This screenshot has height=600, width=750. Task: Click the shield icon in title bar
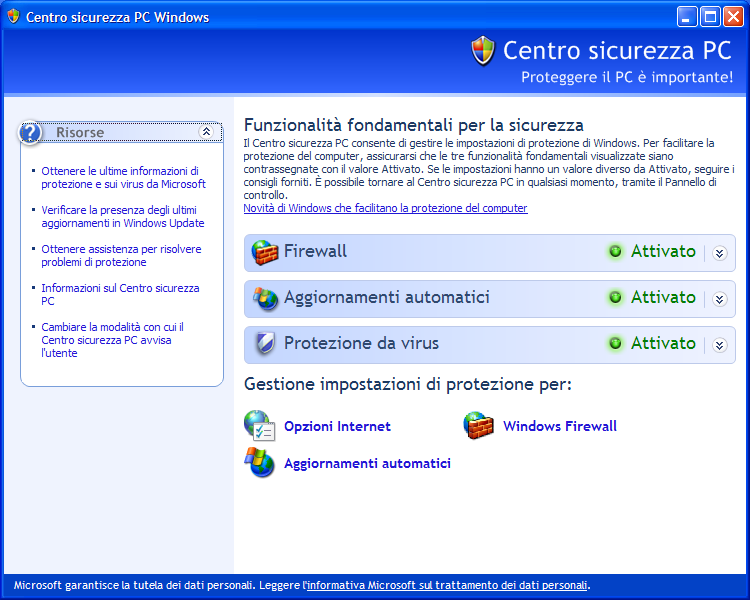(x=13, y=17)
